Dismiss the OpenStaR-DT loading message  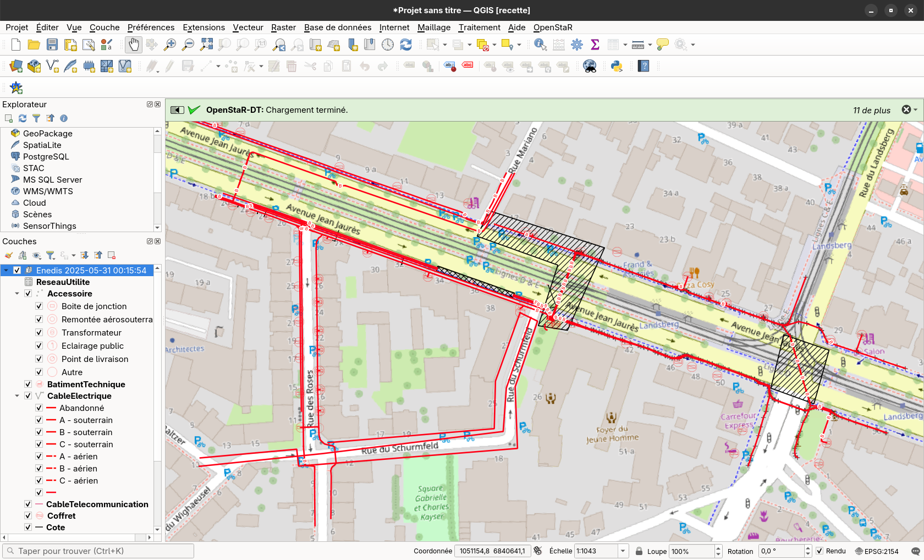(906, 109)
